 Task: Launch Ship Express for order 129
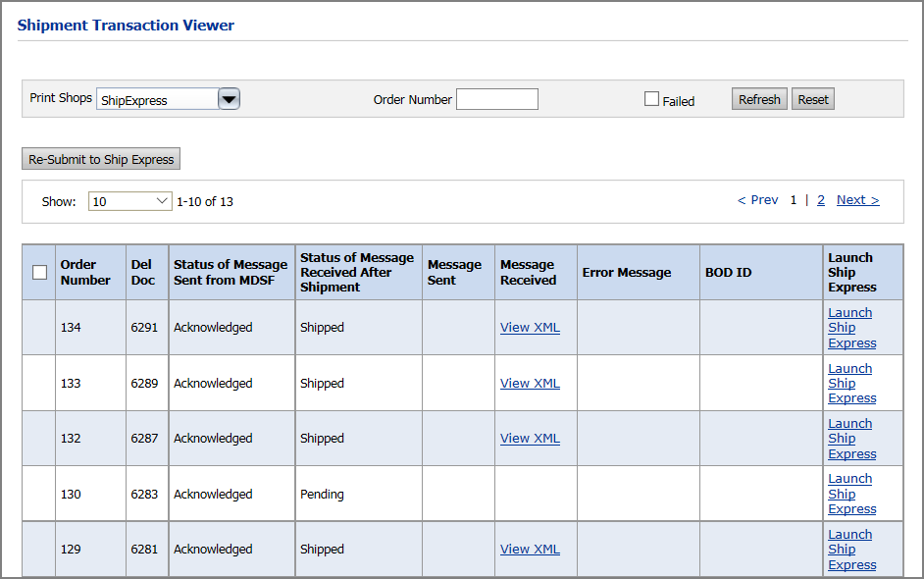[x=849, y=550]
